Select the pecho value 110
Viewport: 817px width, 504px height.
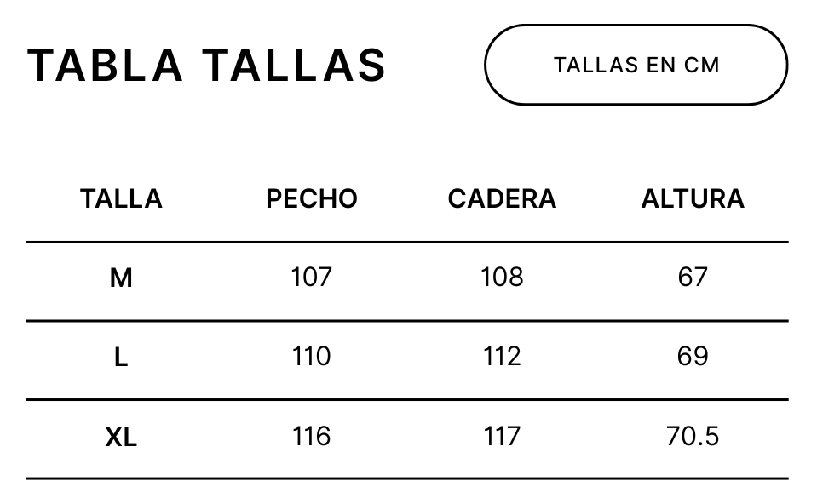pos(311,357)
